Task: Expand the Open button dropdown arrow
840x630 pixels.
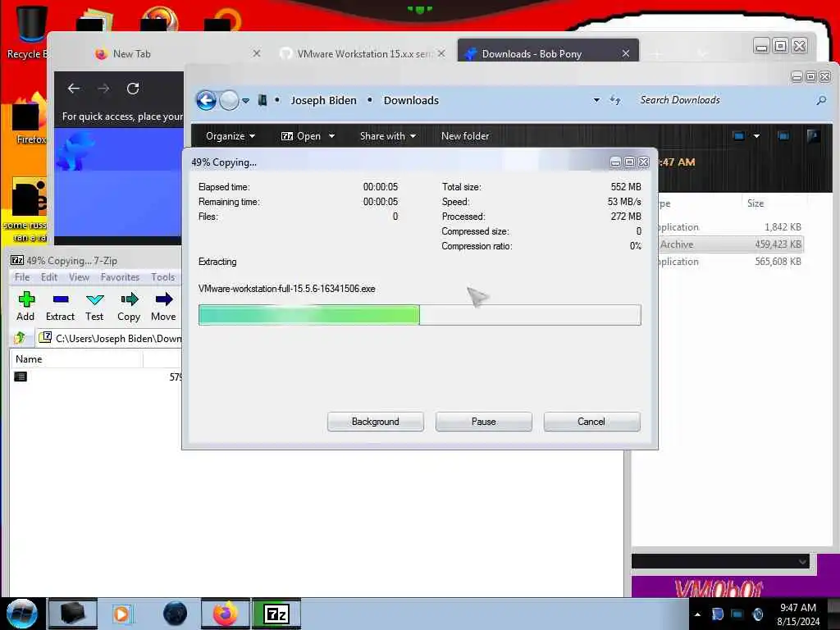Action: coord(331,136)
